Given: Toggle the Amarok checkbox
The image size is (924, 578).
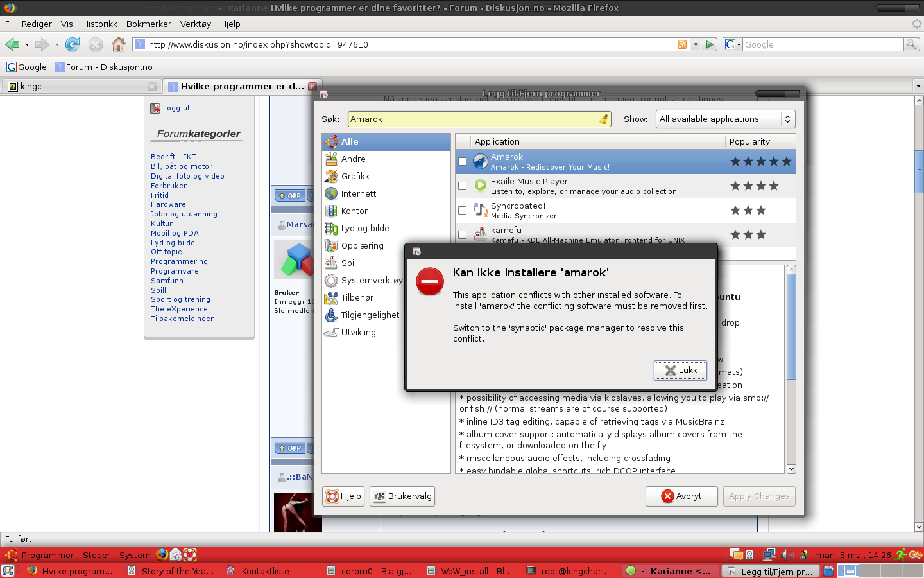Looking at the screenshot, I should (462, 162).
